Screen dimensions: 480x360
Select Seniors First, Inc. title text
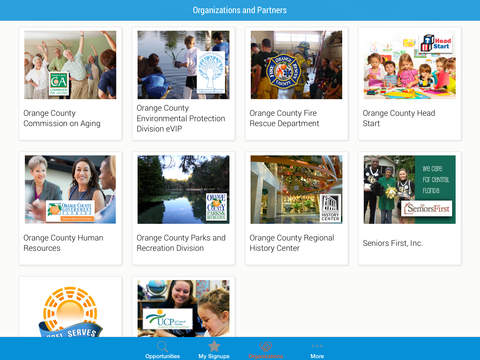tap(393, 243)
